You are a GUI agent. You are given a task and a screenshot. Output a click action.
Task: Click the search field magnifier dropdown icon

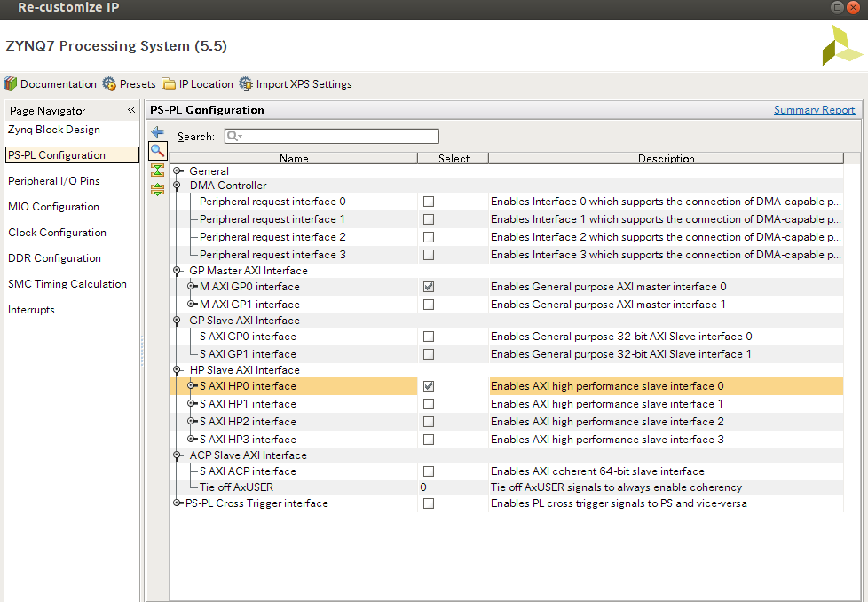(x=234, y=136)
